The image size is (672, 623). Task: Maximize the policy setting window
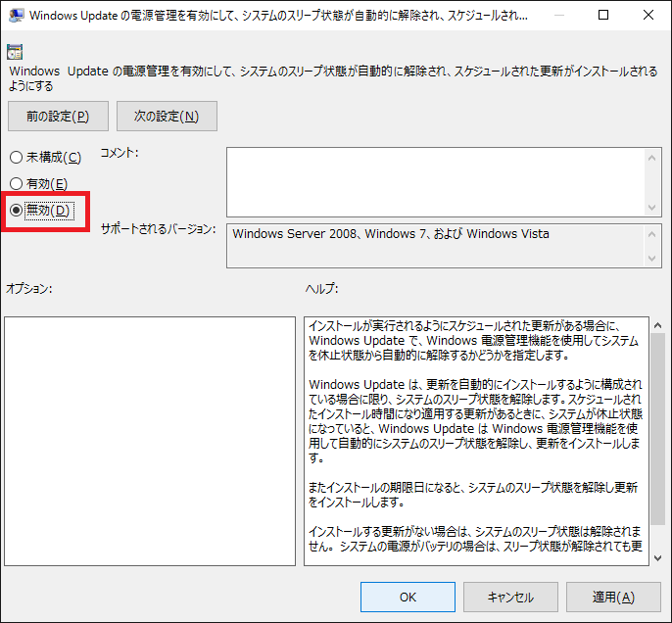point(602,16)
